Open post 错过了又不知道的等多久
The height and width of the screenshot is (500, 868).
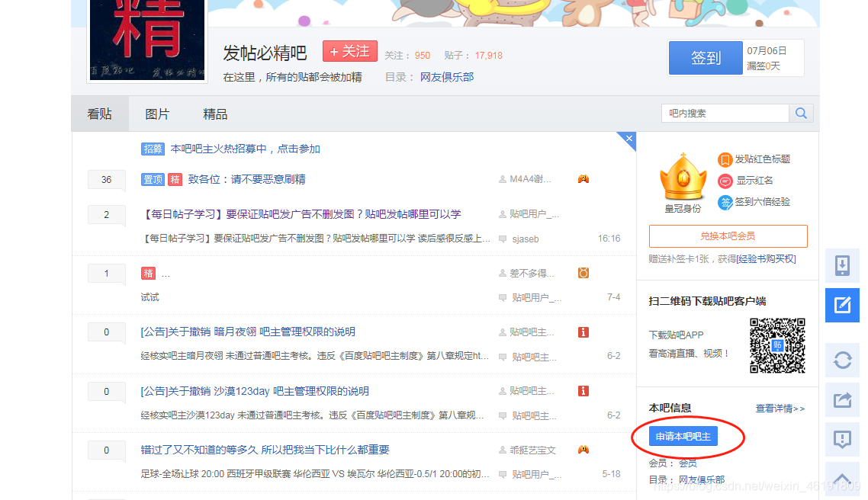coord(265,450)
